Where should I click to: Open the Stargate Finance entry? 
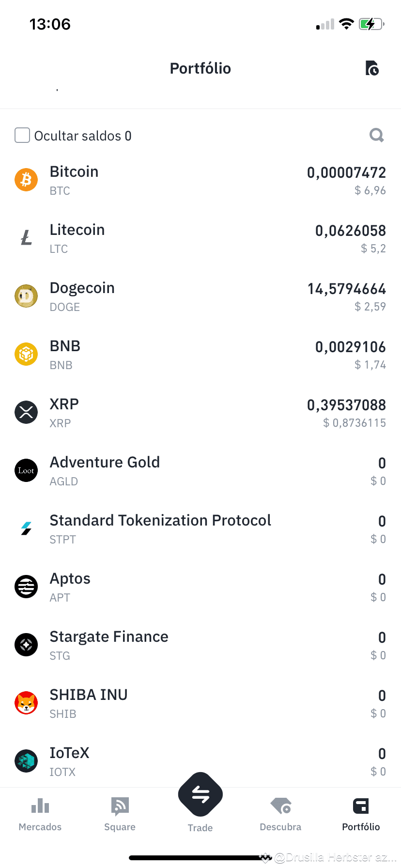click(x=200, y=645)
